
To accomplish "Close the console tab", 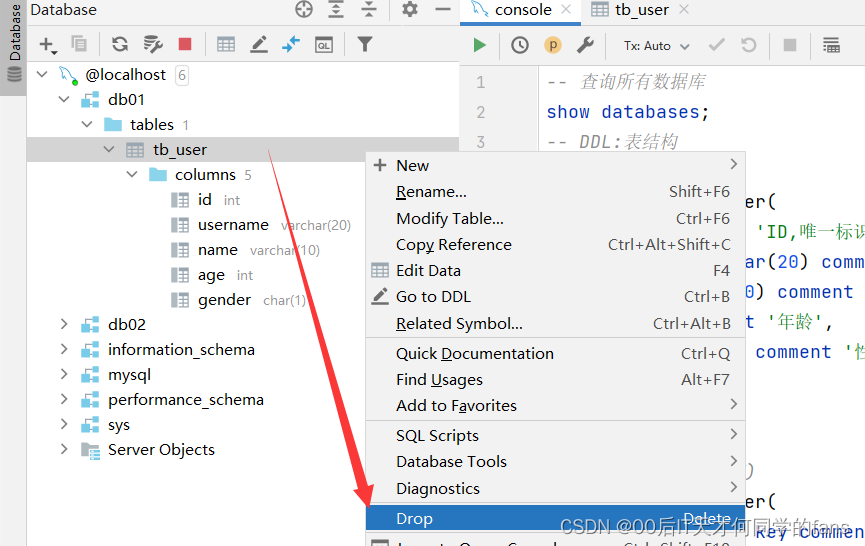I will (x=565, y=9).
